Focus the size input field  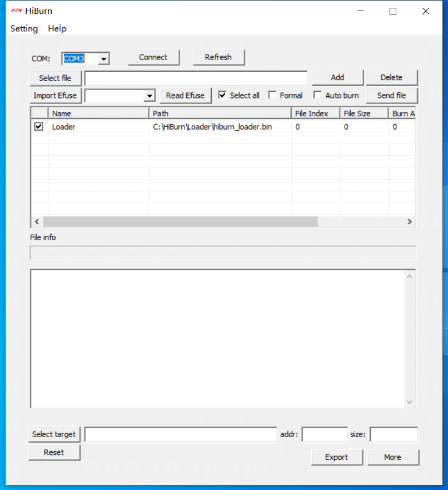coord(394,434)
